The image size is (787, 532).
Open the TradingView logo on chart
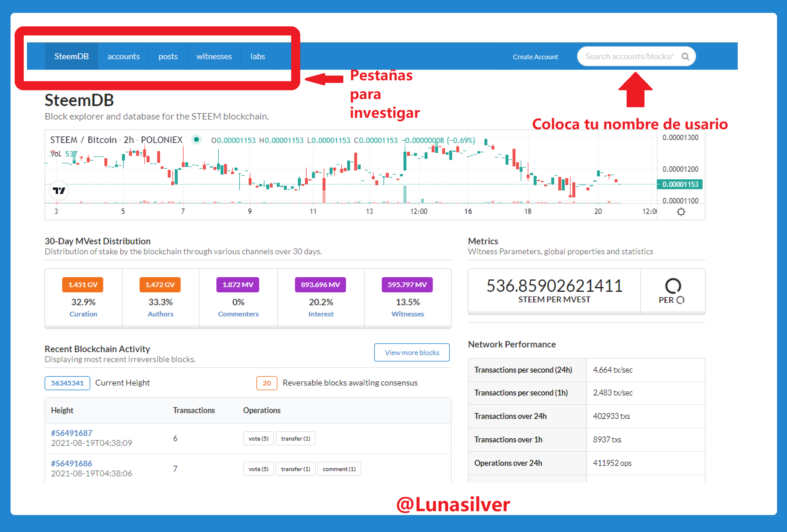pos(59,190)
